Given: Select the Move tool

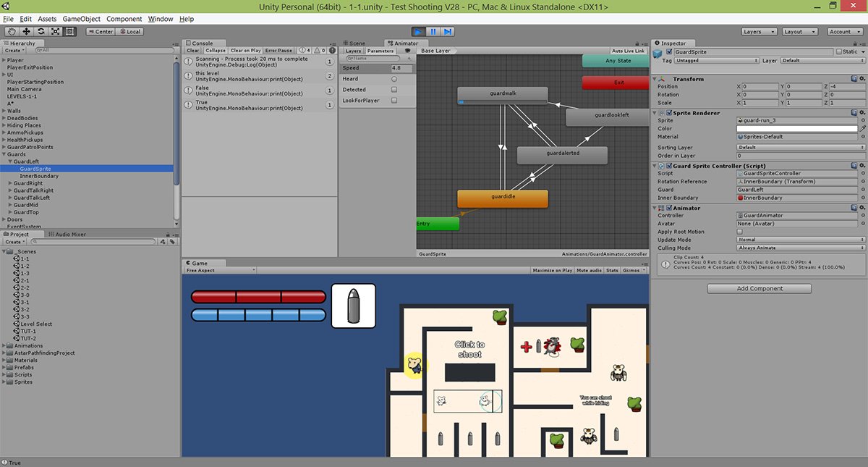Looking at the screenshot, I should pyautogui.click(x=27, y=31).
